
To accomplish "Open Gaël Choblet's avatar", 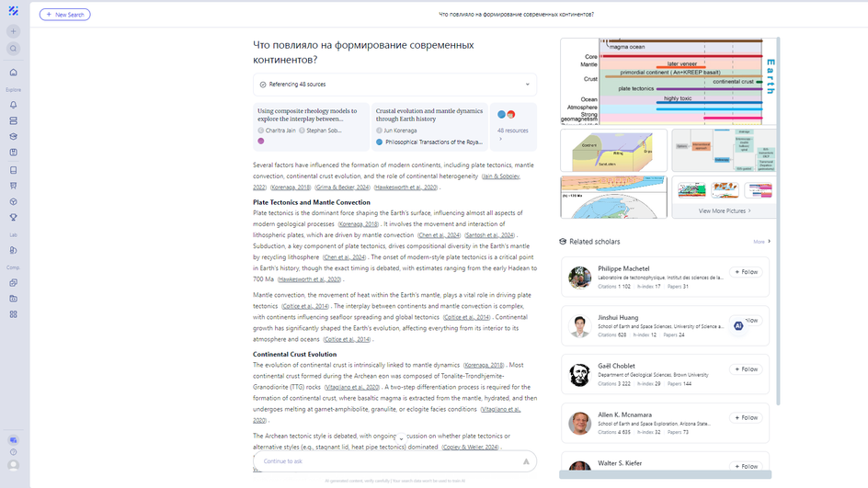I will point(579,375).
